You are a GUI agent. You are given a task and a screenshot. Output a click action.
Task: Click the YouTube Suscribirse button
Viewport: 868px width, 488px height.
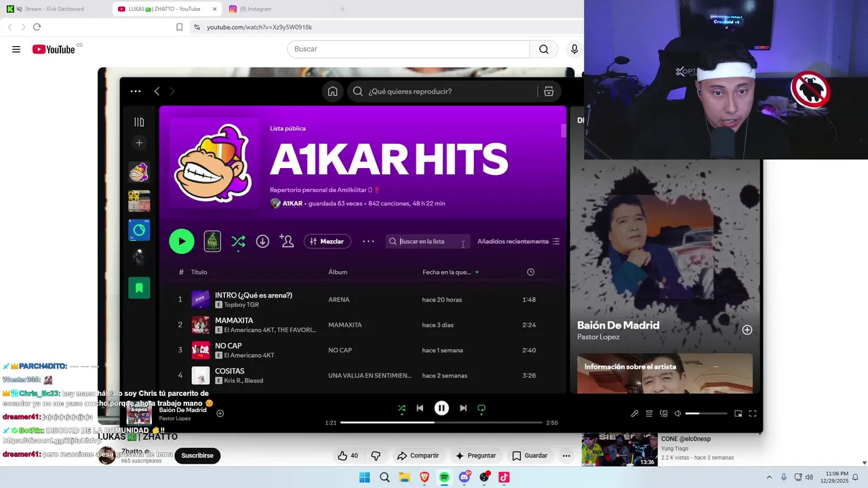click(x=197, y=455)
